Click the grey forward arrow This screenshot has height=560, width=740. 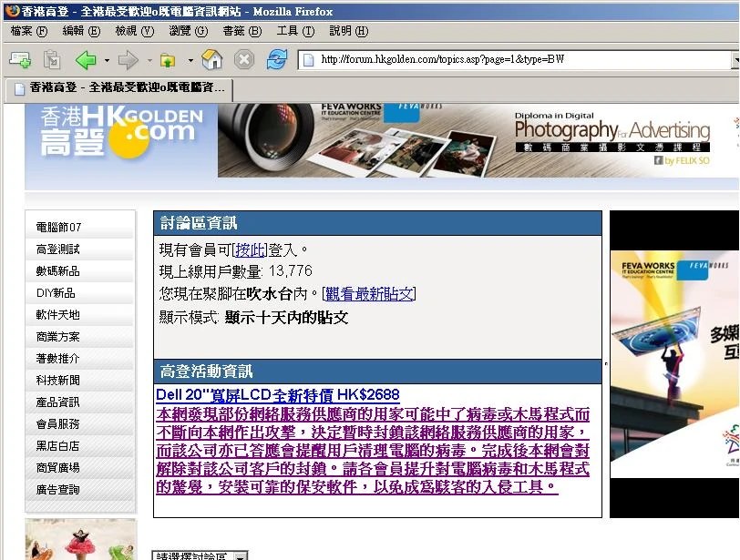[x=128, y=60]
